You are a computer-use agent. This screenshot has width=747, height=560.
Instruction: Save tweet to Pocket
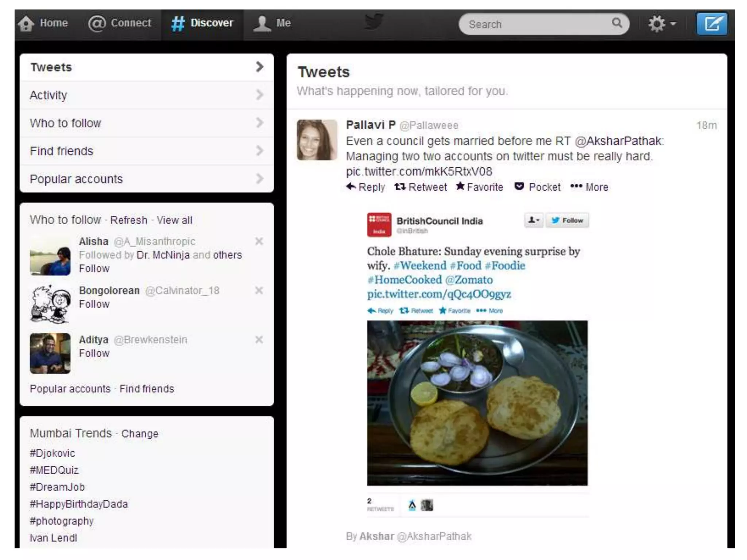click(537, 187)
